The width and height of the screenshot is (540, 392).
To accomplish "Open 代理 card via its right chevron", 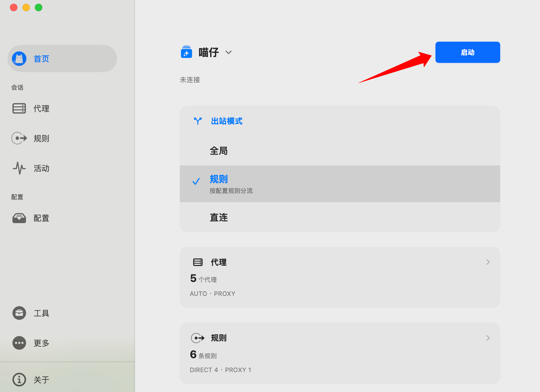I will 488,262.
